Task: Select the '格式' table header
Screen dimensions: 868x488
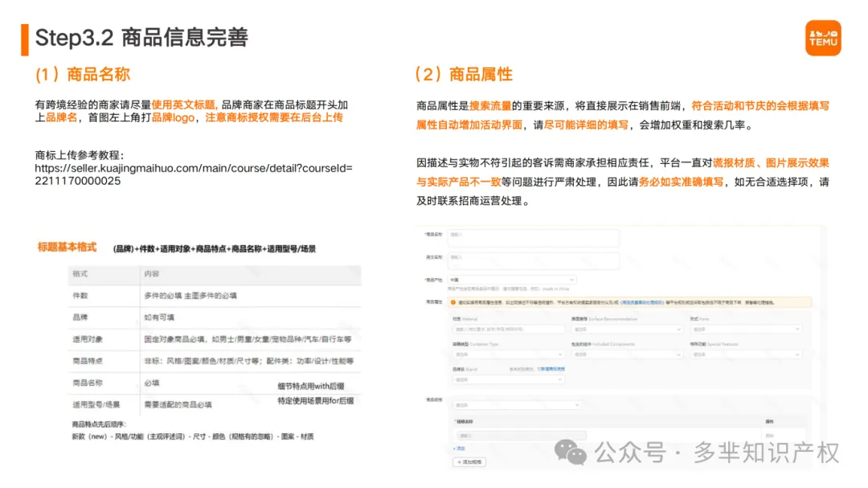Action: point(80,273)
